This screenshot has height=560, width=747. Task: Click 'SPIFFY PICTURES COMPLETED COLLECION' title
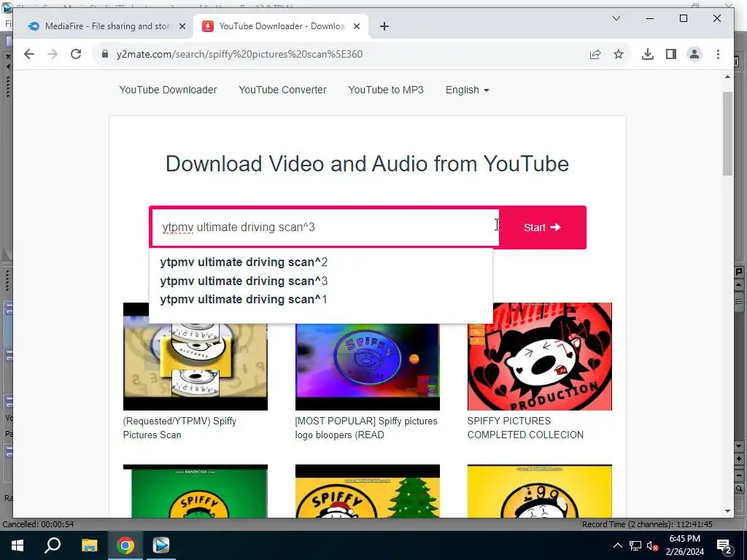pyautogui.click(x=525, y=427)
